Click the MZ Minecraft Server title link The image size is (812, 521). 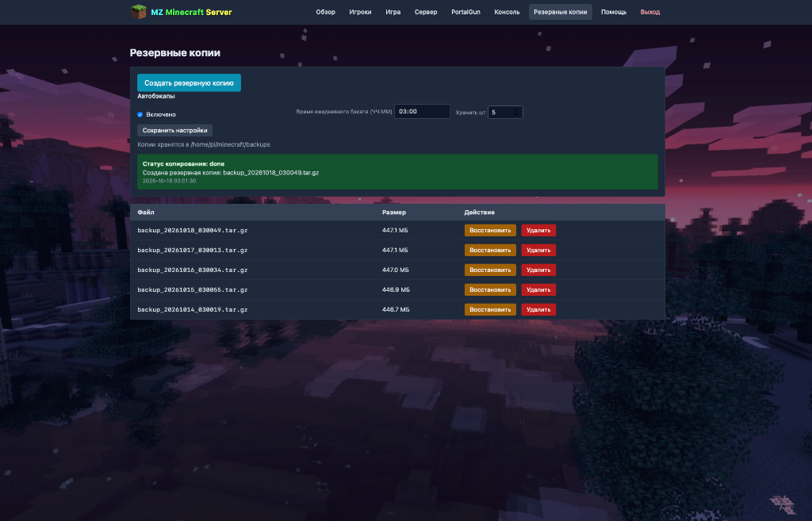click(x=192, y=12)
